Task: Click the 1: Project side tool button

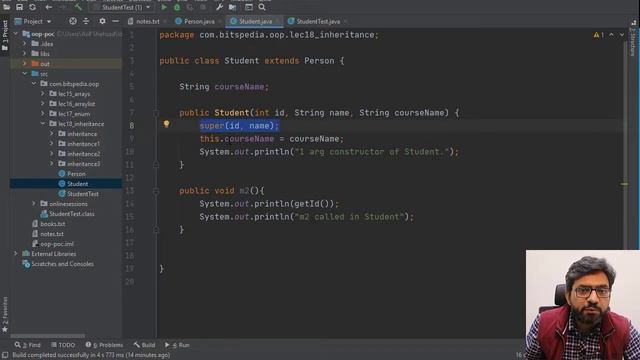Action: click(x=5, y=36)
